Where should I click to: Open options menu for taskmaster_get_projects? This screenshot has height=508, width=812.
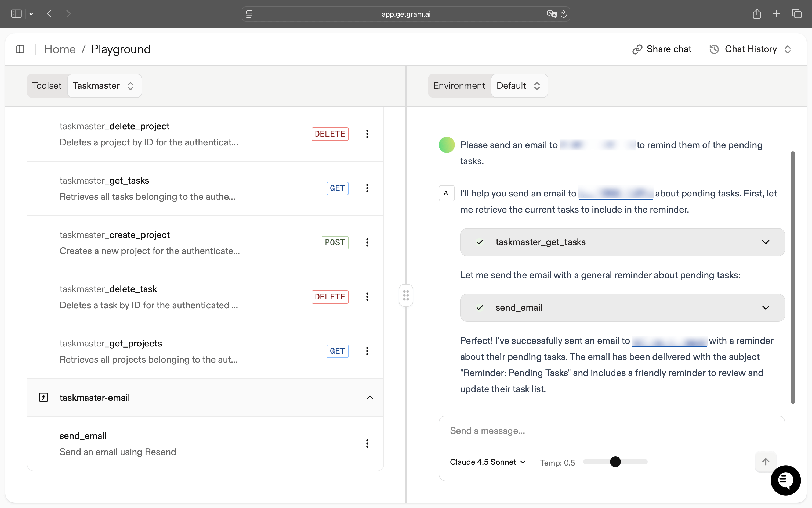click(367, 351)
